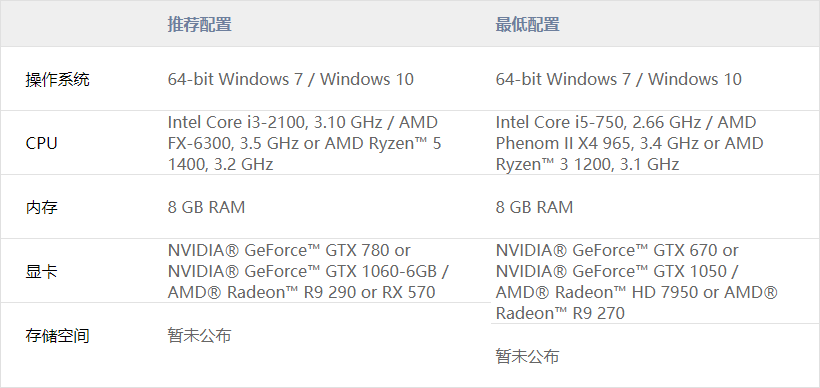Click the minimum 8 GB RAM cell
Viewport: 820px width, 388px height.
click(x=534, y=207)
